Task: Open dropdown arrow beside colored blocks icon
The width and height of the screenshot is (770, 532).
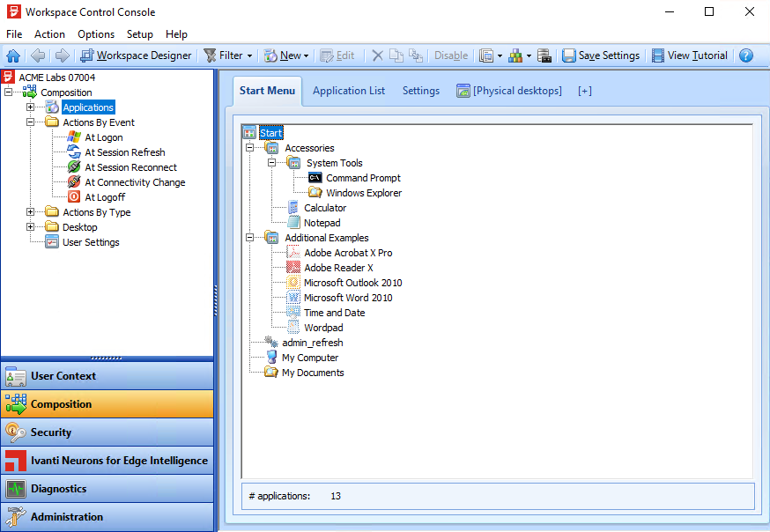Action: pos(529,56)
